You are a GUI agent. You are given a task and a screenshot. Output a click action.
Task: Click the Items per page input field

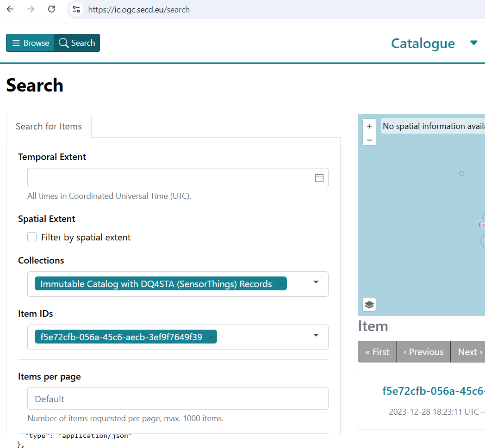coord(178,399)
